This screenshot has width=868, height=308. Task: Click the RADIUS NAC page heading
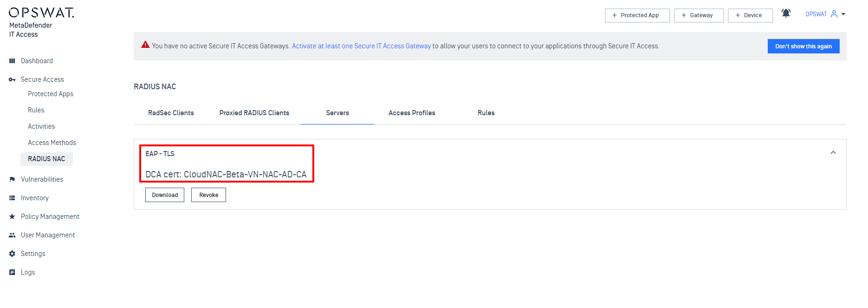tap(155, 86)
